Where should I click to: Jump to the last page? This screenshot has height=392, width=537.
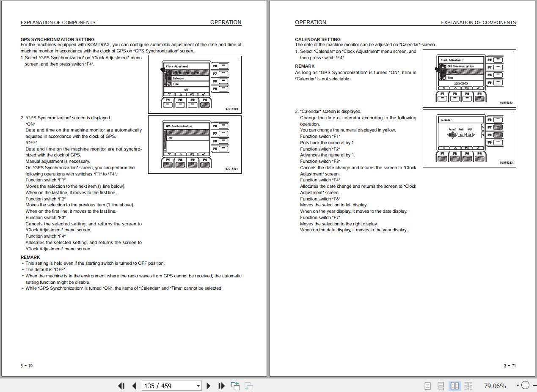[221, 386]
